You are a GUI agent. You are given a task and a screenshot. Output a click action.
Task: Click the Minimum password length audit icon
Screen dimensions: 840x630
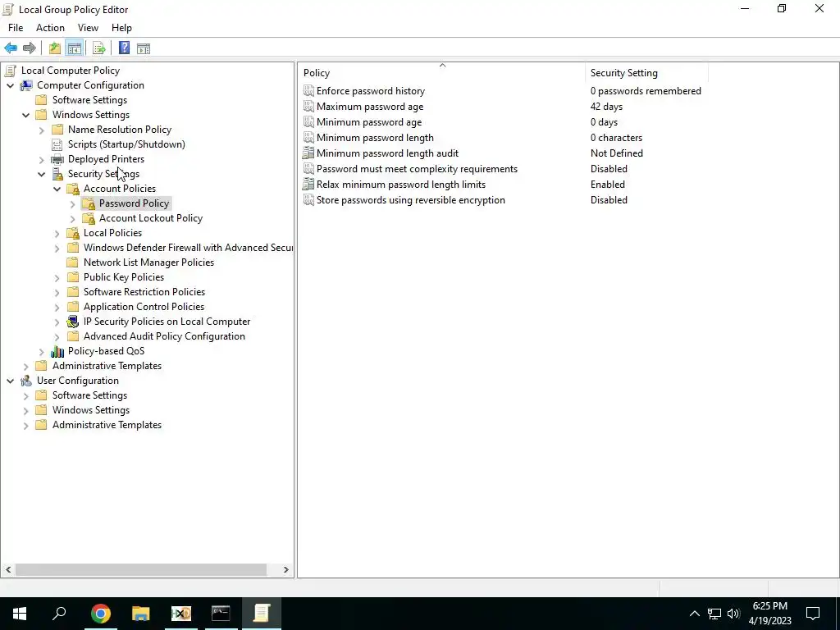coord(308,153)
